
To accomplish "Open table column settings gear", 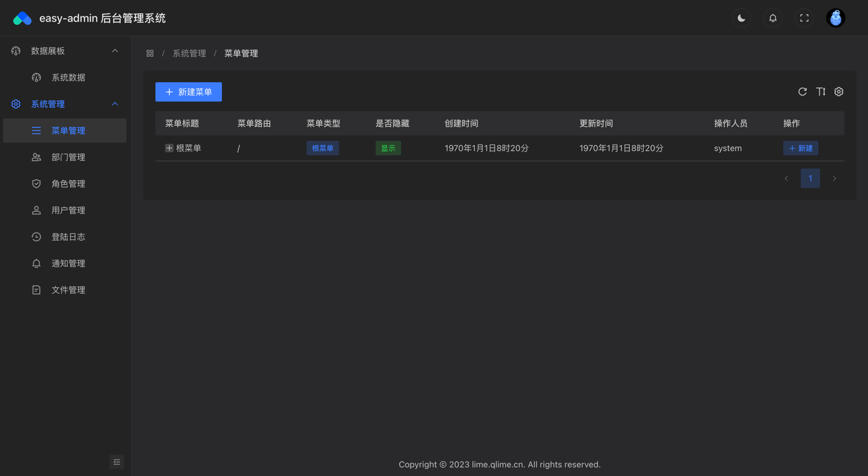I will [x=838, y=92].
